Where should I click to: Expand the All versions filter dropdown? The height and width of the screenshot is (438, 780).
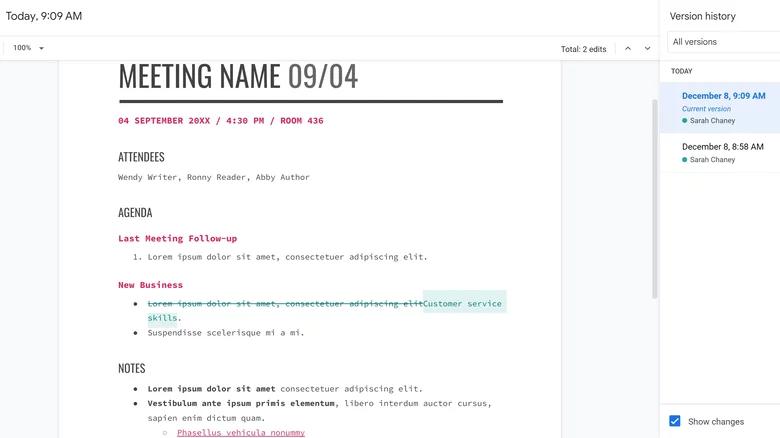[x=722, y=42]
